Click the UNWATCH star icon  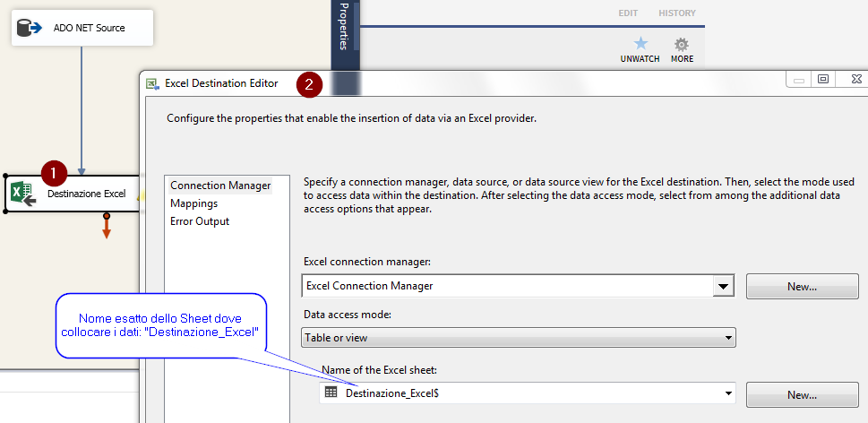point(640,44)
